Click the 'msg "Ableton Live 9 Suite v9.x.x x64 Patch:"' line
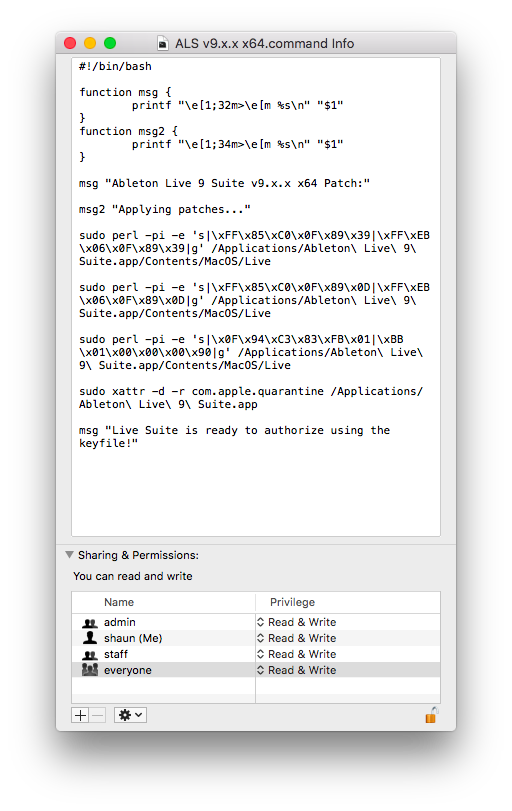Screen dimensions: 512x811 224,183
